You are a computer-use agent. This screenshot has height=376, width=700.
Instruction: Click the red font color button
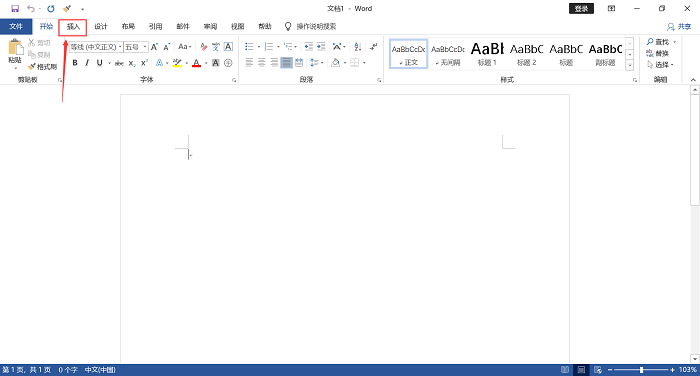tap(196, 63)
